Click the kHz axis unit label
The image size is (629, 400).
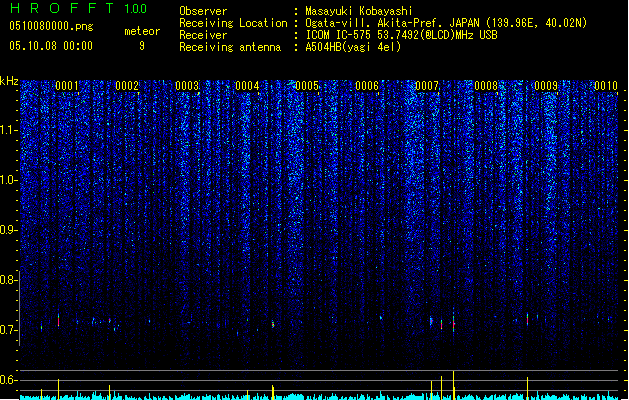[x=9, y=81]
